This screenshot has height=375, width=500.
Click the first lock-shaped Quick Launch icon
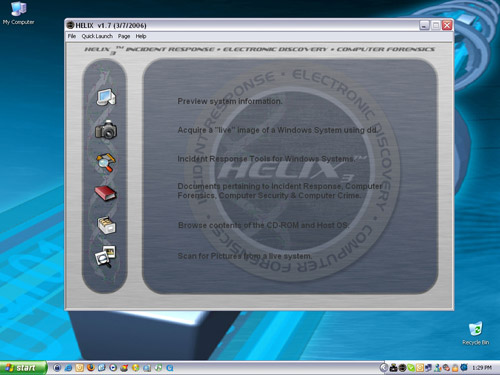57,368
